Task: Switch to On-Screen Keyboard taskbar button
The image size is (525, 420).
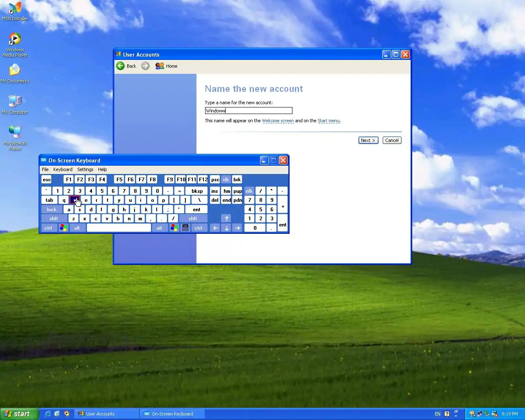Action: pyautogui.click(x=172, y=414)
